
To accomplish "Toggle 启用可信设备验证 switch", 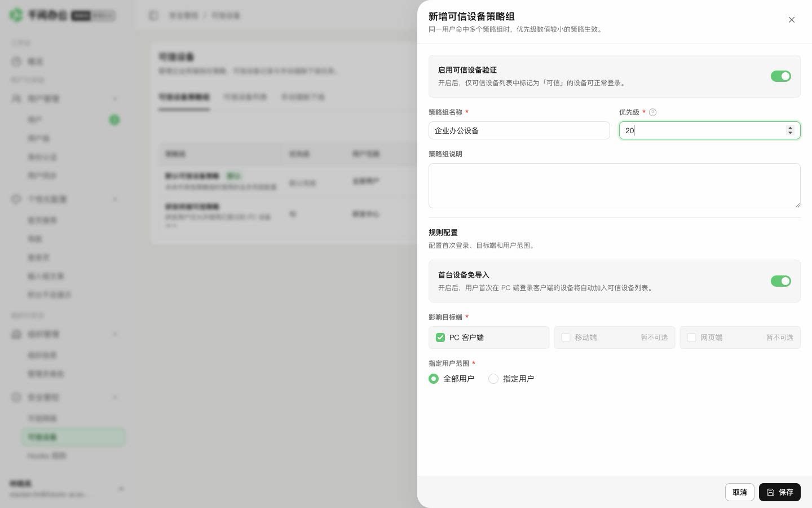I will tap(781, 76).
